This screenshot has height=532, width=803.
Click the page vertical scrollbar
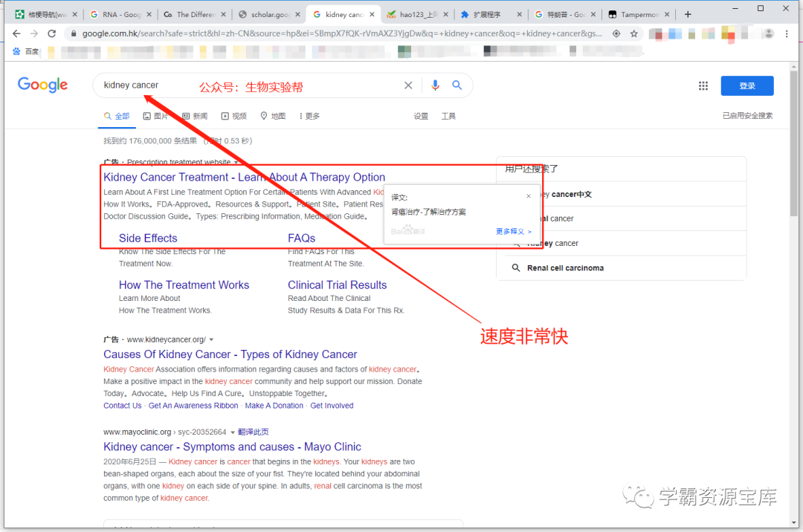click(793, 143)
